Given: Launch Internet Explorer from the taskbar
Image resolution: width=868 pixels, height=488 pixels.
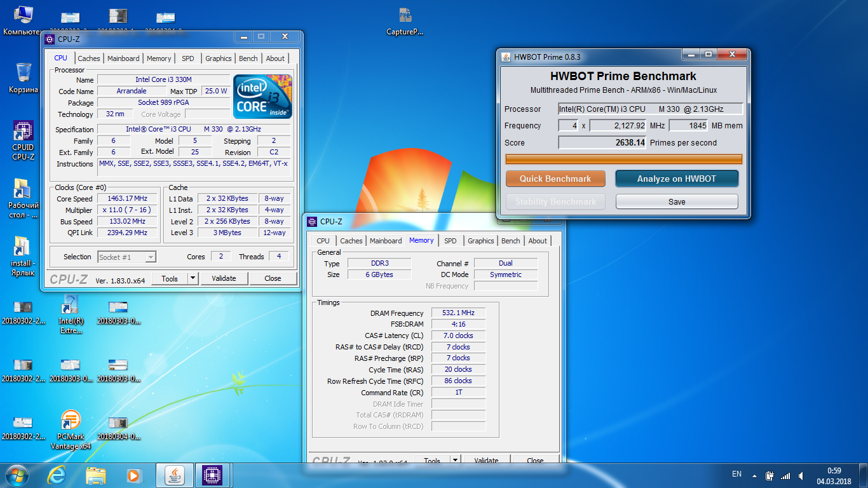Looking at the screenshot, I should (57, 475).
